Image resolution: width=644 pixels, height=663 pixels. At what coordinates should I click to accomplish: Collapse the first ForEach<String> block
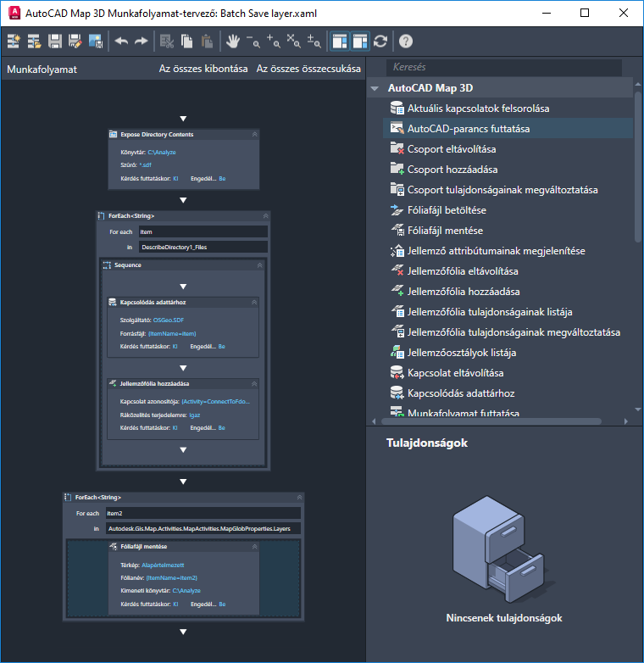pyautogui.click(x=265, y=215)
